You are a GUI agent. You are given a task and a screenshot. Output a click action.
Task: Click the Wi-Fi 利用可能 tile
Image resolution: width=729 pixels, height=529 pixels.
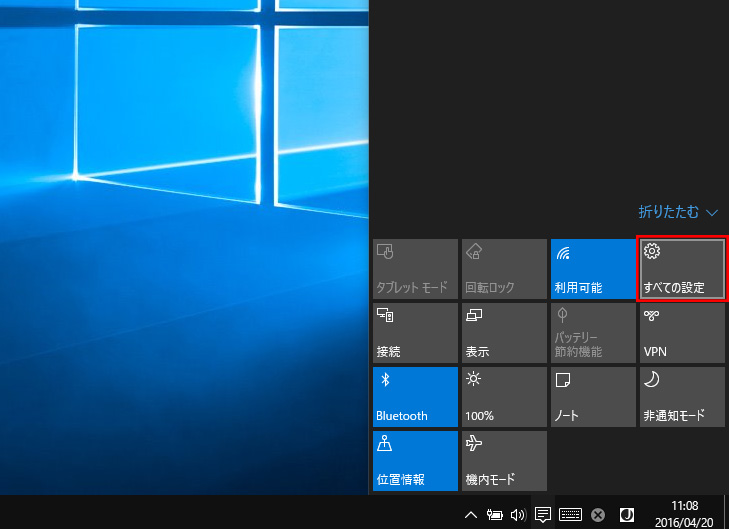(592, 269)
